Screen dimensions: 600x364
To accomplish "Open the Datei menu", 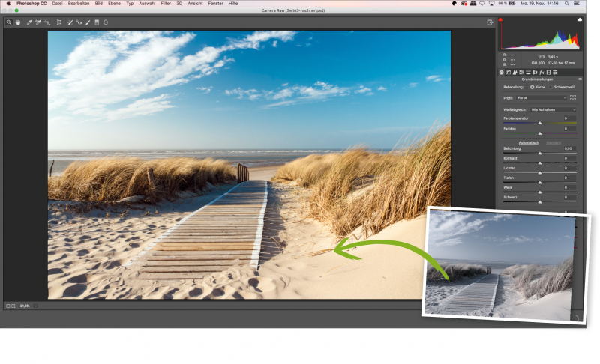I will (58, 4).
